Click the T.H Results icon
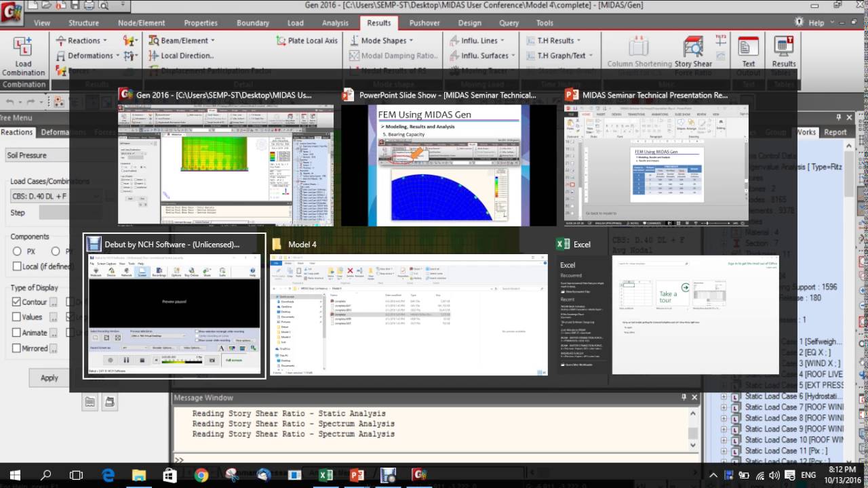This screenshot has height=488, width=868. (530, 41)
